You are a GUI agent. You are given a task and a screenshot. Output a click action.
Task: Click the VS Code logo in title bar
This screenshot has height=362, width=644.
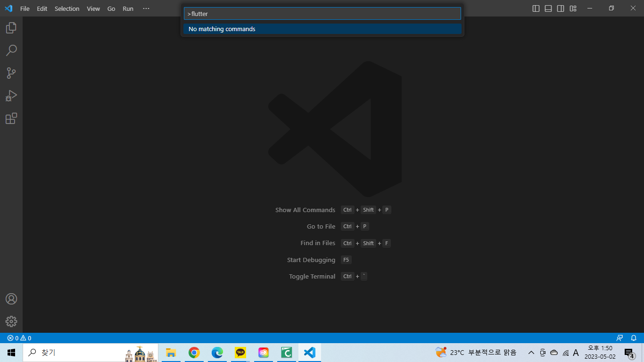8,8
